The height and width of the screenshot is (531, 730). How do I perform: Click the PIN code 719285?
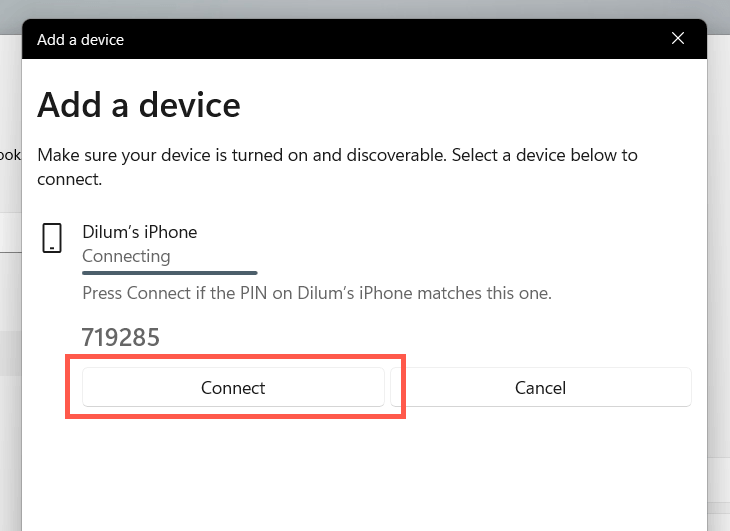pyautogui.click(x=120, y=338)
